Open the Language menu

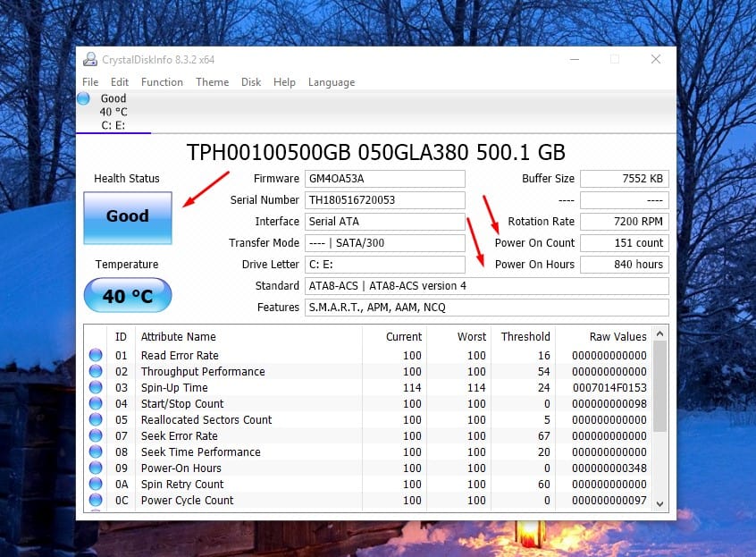(332, 82)
